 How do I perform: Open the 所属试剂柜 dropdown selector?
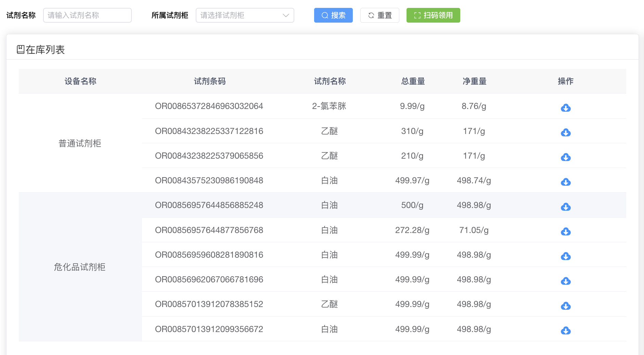coord(240,15)
